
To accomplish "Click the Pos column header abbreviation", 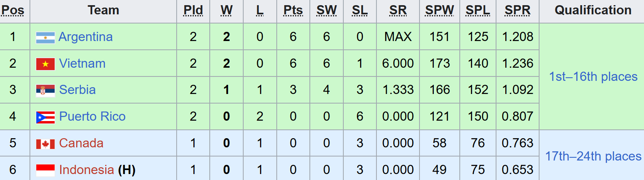I will coord(13,10).
